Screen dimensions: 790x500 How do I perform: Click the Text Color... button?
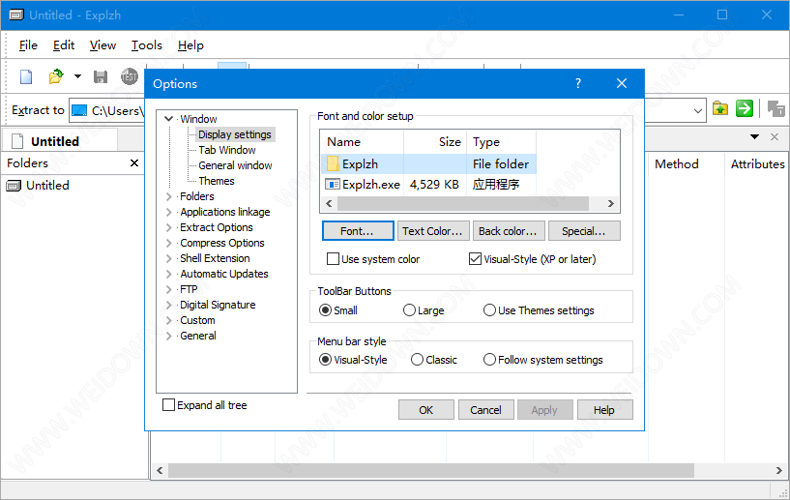(433, 231)
